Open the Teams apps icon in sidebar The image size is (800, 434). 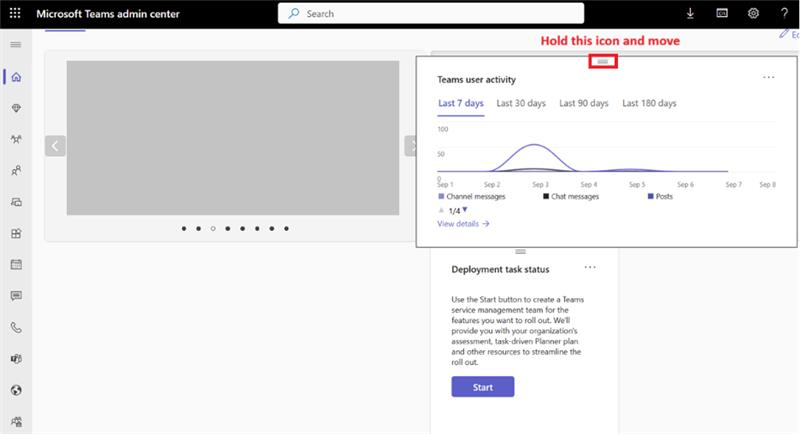[16, 234]
